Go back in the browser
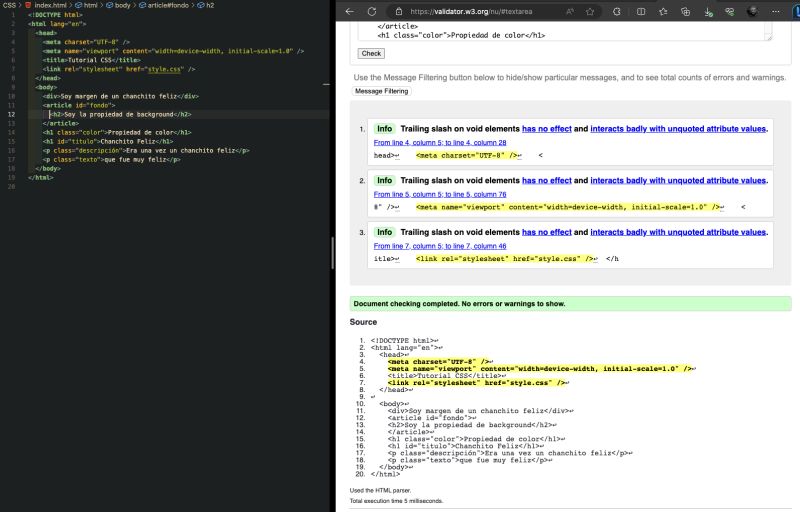Screen dimensions: 800x512 tap(349, 11)
